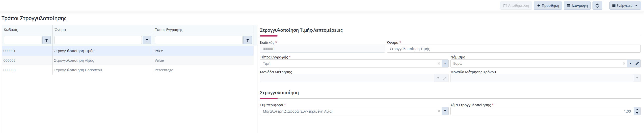
Task: Click the Νόμισμα edit pencil icon
Action: [637, 63]
